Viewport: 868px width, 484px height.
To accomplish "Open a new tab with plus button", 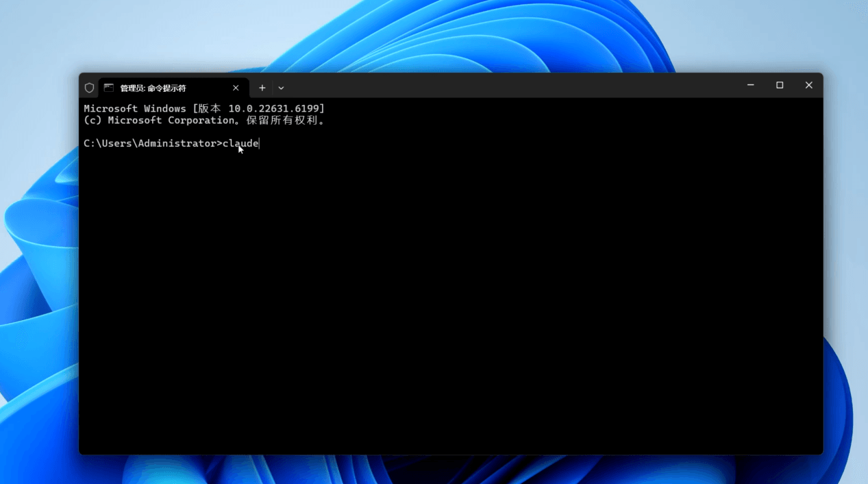I will coord(262,88).
